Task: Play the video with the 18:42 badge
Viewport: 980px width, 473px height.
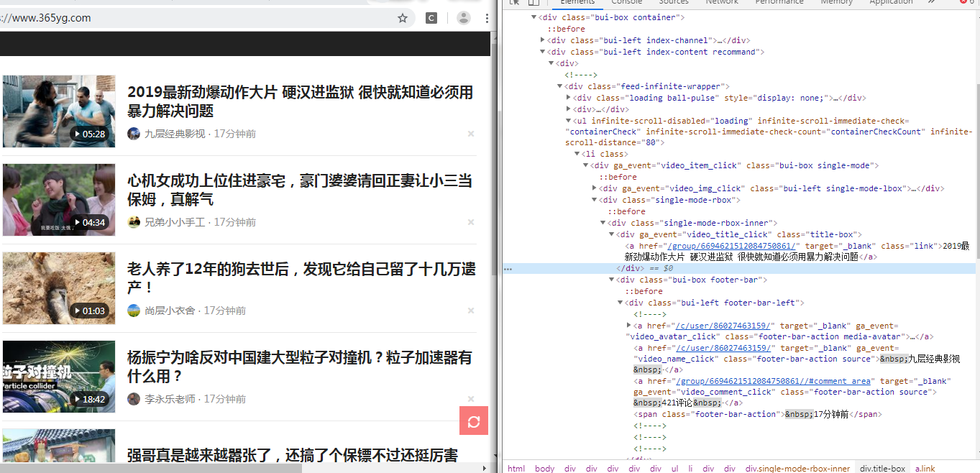Action: pos(59,377)
